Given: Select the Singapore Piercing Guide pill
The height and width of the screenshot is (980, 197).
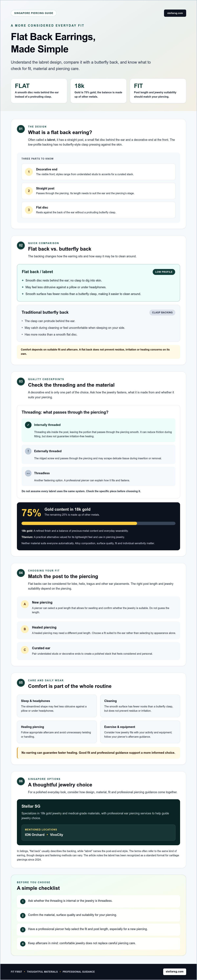Looking at the screenshot, I should [33, 13].
